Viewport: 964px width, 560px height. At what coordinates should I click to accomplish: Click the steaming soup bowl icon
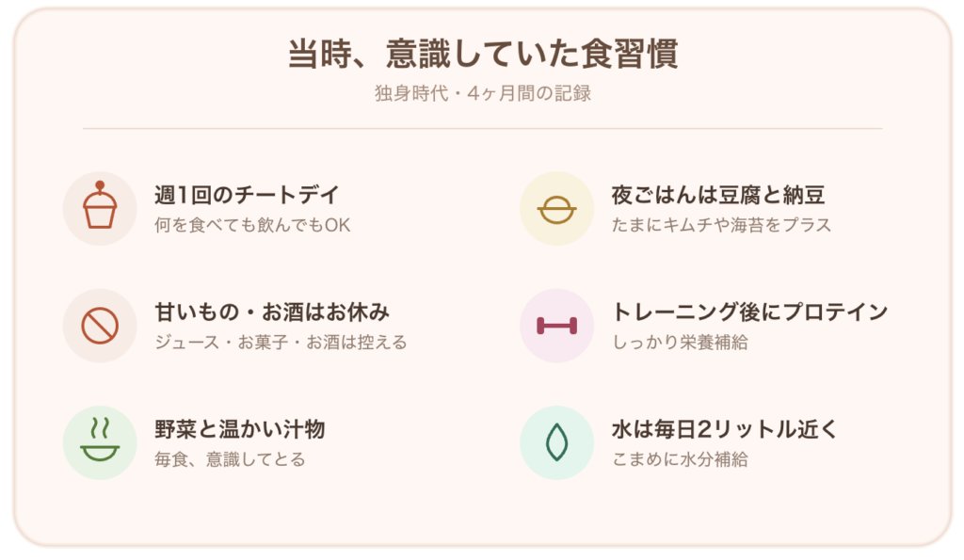(100, 442)
